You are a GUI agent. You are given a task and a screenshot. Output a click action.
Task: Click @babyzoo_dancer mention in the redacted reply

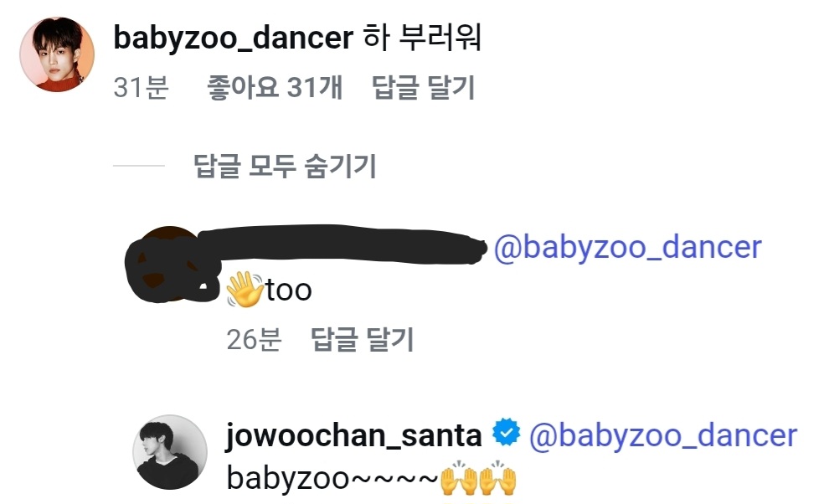pyautogui.click(x=628, y=248)
